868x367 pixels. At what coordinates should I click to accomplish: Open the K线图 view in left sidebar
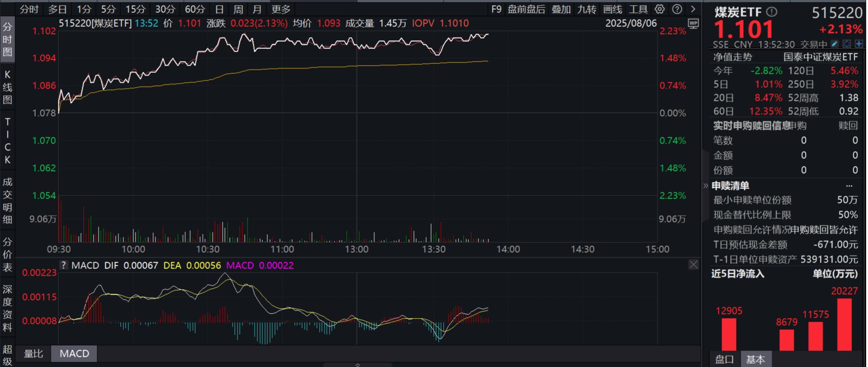pyautogui.click(x=7, y=87)
